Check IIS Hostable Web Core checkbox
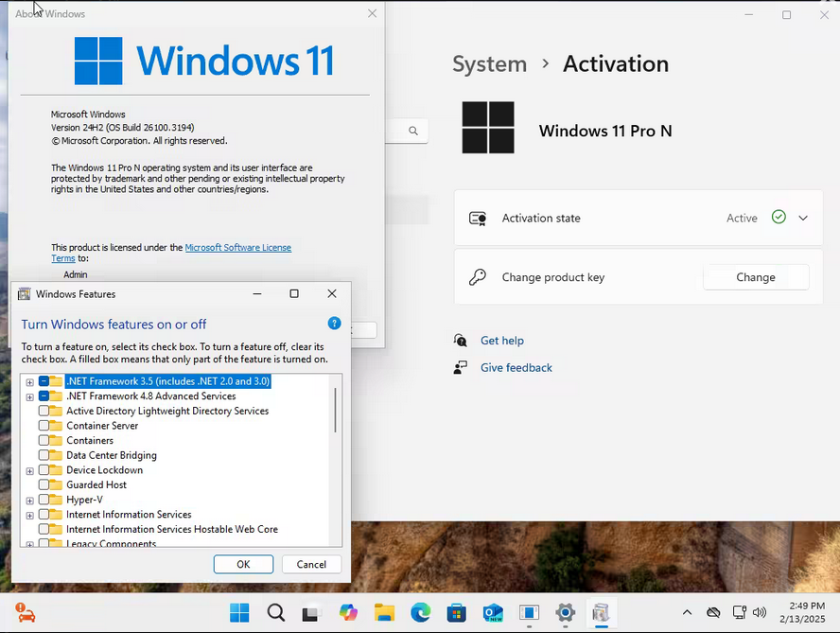The height and width of the screenshot is (633, 840). [x=44, y=529]
